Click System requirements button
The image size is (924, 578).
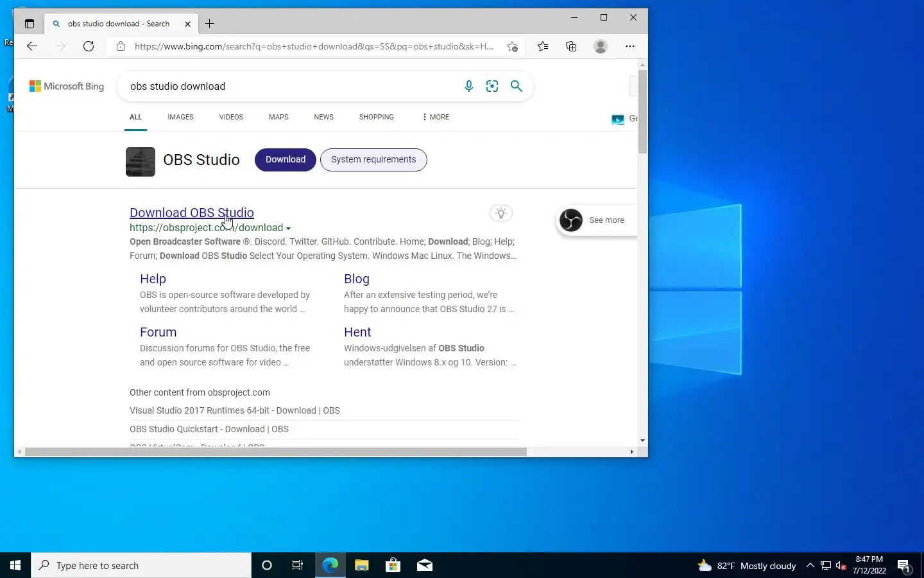pos(373,159)
